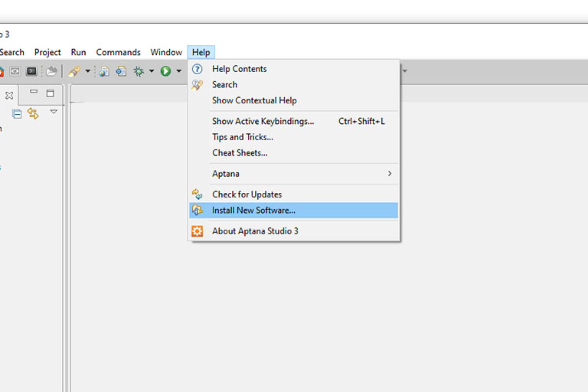Open Help Contents from the Help menu

(293, 69)
